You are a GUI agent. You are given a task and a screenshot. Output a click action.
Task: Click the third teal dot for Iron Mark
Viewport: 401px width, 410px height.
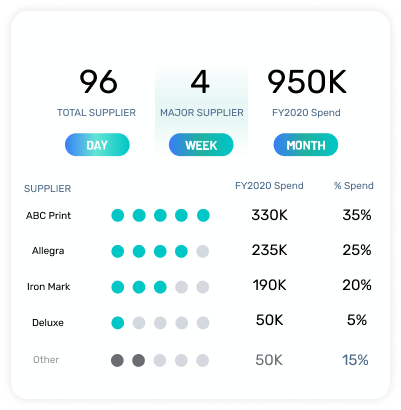pos(160,287)
